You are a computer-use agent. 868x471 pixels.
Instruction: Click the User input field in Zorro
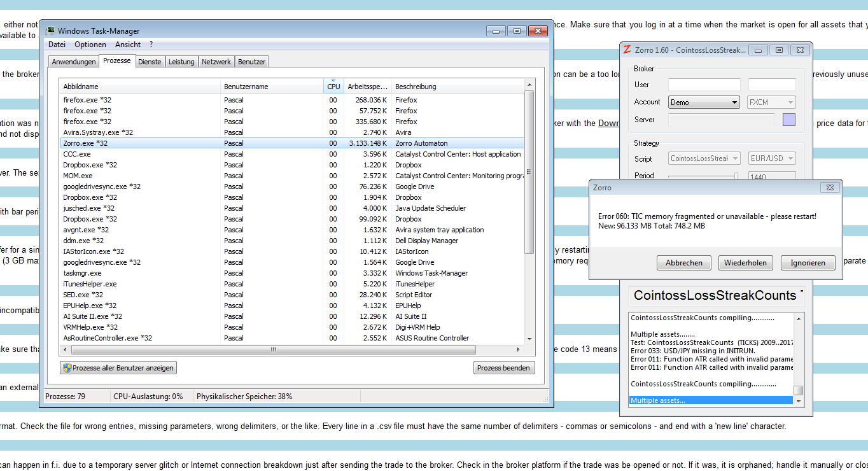click(x=704, y=85)
